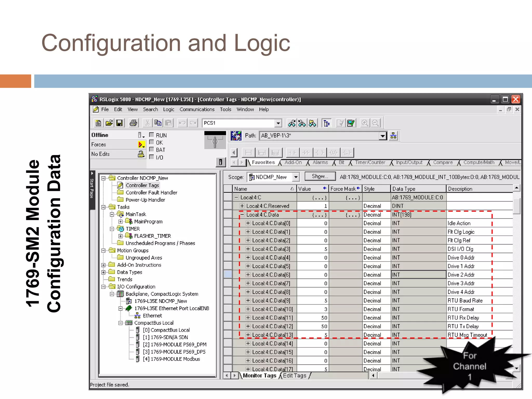The image size is (532, 399).
Task: Open the Offline controller status menu
Action: coord(141,135)
